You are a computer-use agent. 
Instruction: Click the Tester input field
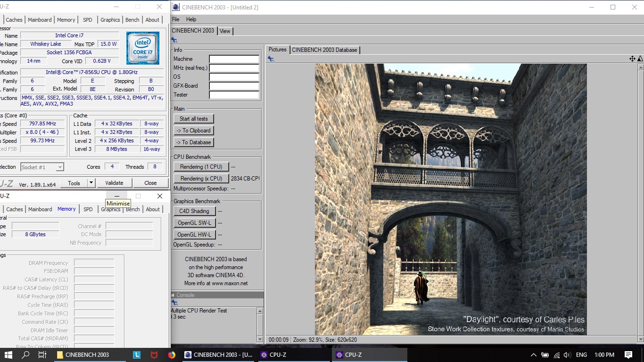(x=234, y=95)
